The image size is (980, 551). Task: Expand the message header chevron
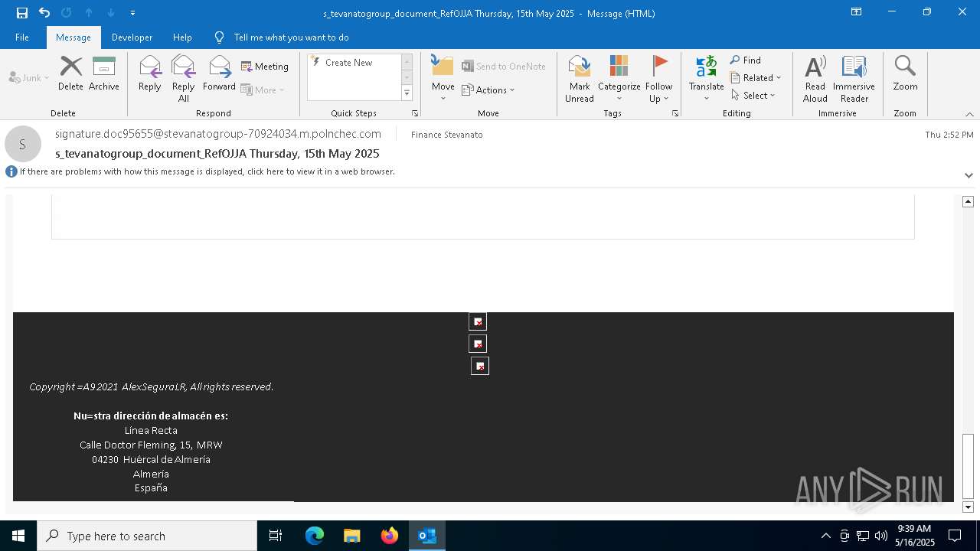tap(969, 175)
